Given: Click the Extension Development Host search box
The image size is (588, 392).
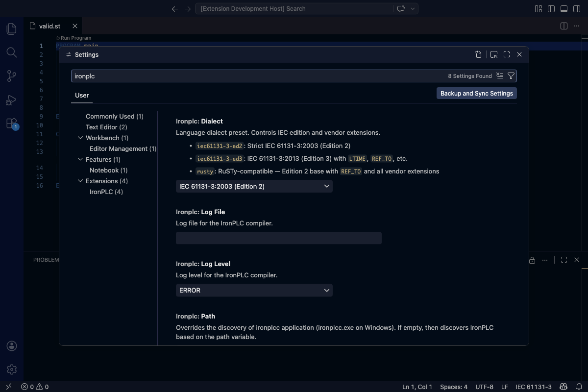Looking at the screenshot, I should [x=294, y=9].
